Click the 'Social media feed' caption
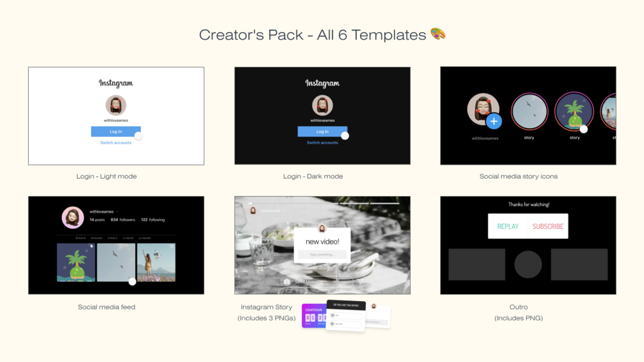This screenshot has width=644, height=362. 106,307
